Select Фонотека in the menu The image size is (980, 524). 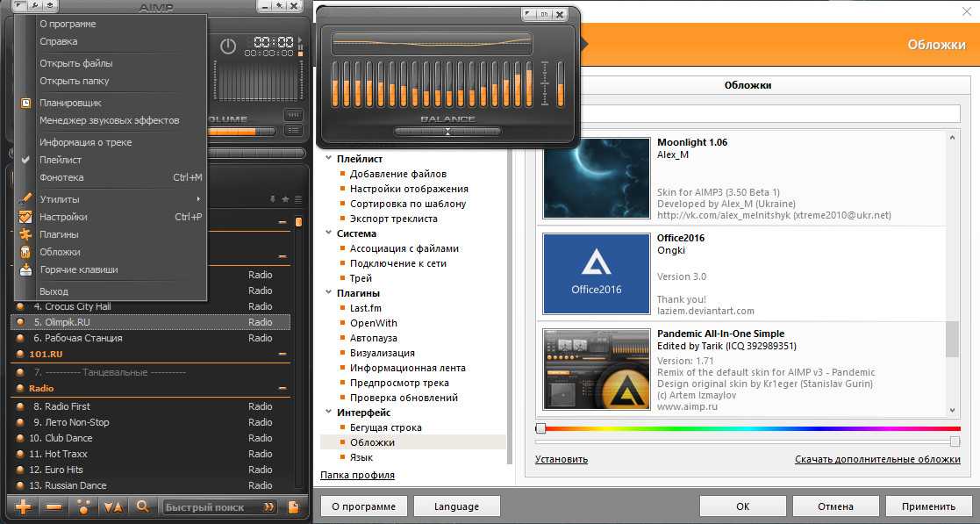110,177
